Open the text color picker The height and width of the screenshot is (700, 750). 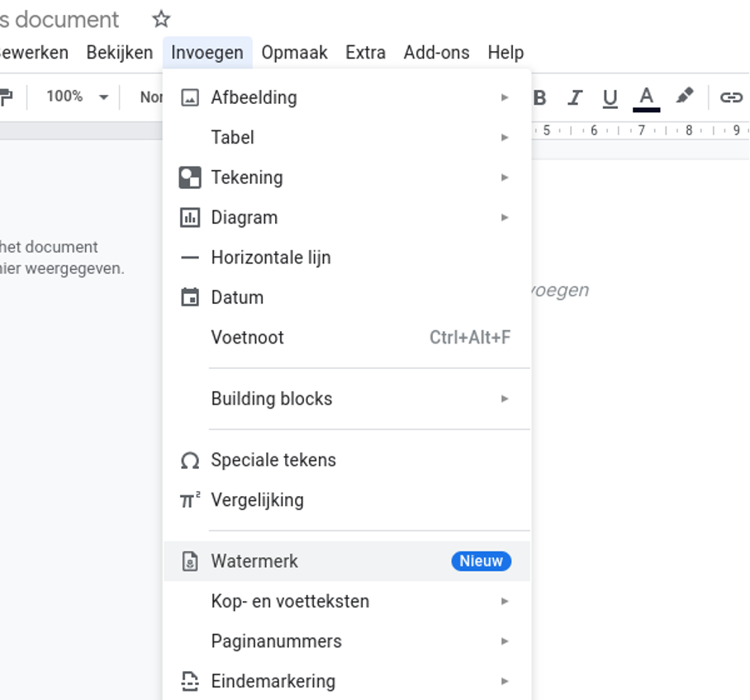(x=646, y=97)
